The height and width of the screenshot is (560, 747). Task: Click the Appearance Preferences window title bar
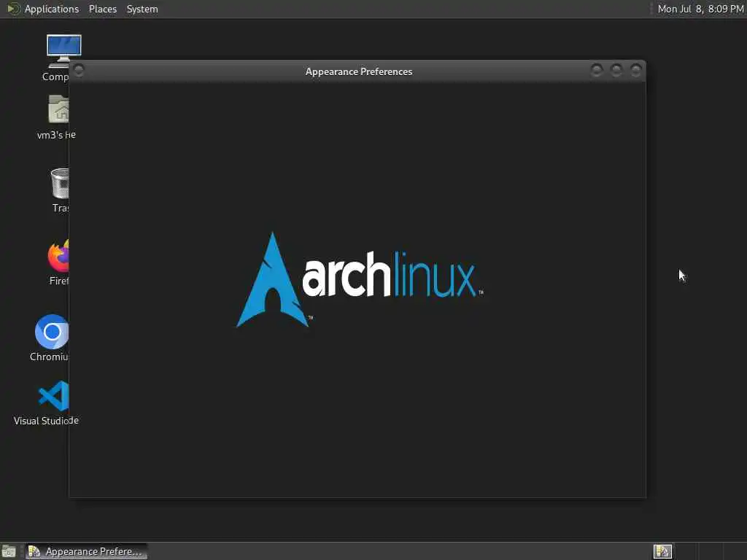tap(358, 71)
